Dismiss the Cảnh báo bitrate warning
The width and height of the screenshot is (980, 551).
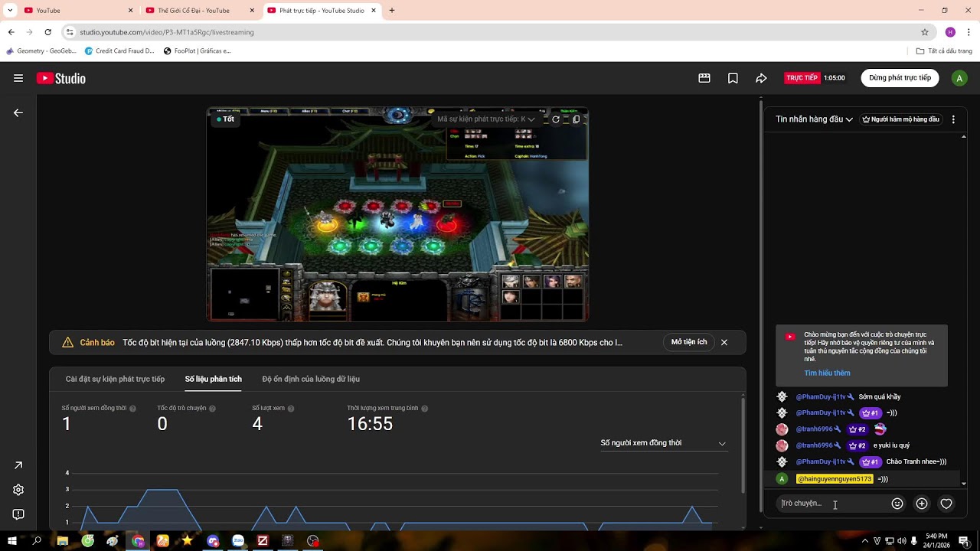tap(724, 342)
